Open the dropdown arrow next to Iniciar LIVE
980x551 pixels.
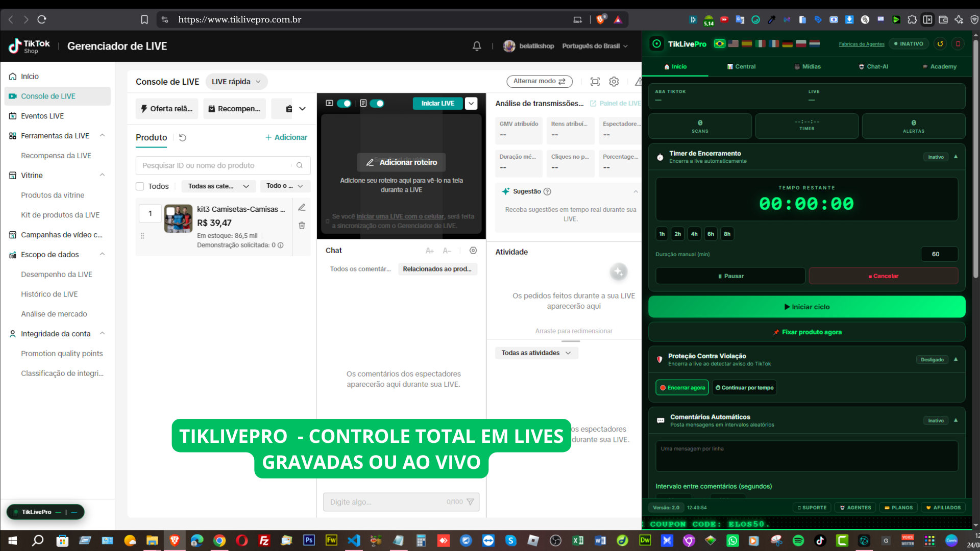pyautogui.click(x=471, y=104)
